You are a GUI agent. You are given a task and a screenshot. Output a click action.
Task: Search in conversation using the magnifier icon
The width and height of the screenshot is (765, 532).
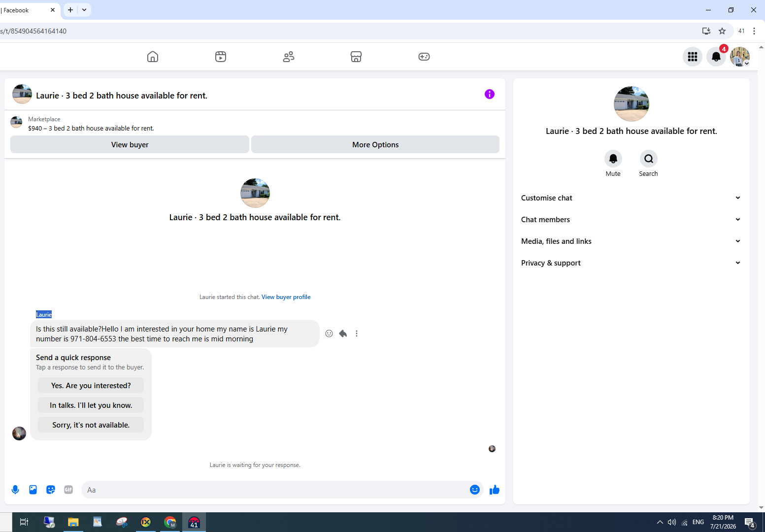(x=649, y=159)
